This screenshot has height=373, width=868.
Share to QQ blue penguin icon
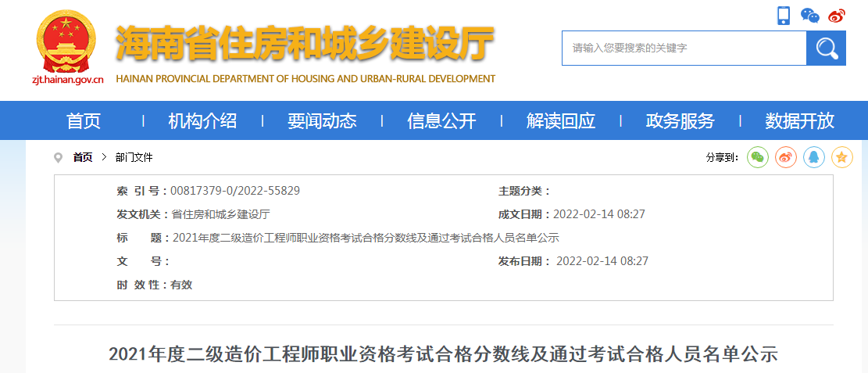tap(814, 158)
